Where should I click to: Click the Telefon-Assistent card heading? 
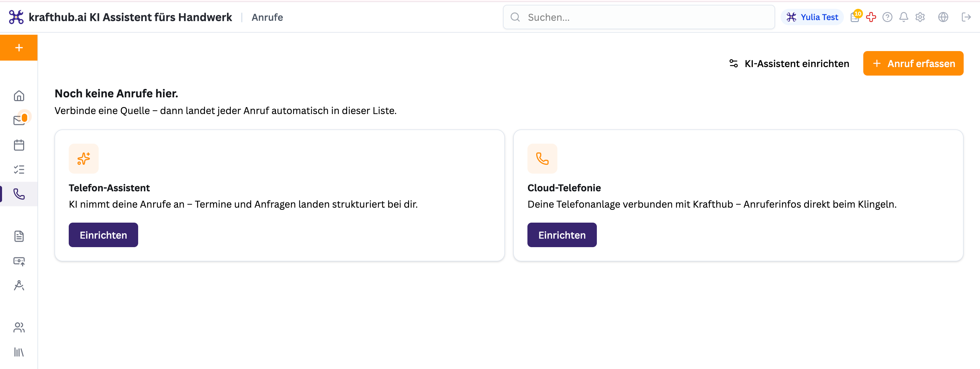109,188
